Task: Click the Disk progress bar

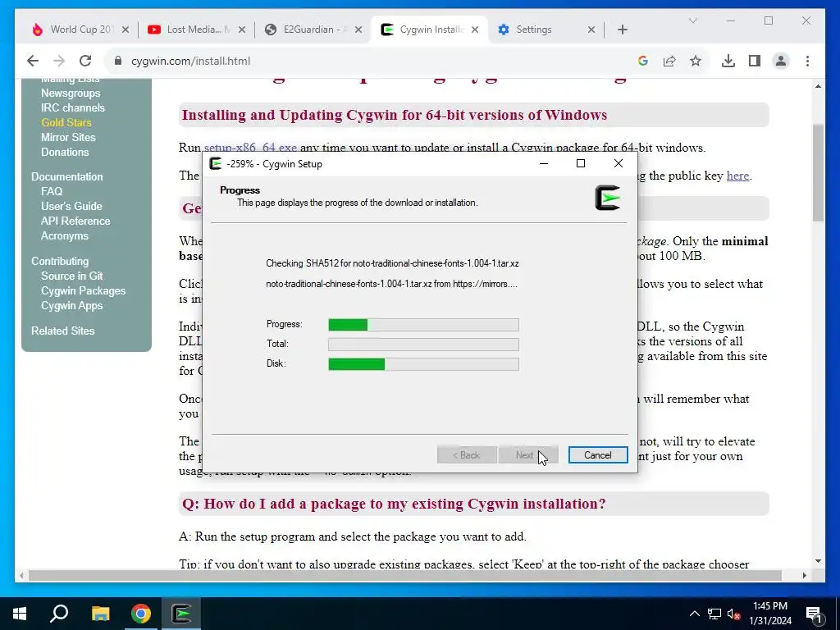Action: [x=423, y=364]
